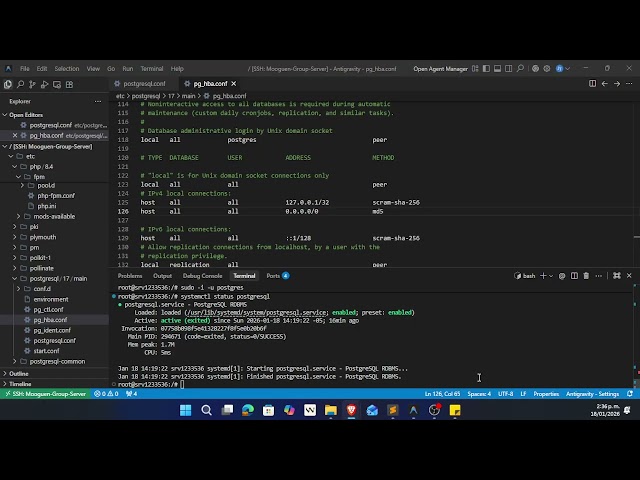The width and height of the screenshot is (640, 480).
Task: Switch to Debug Console tab
Action: 202,276
